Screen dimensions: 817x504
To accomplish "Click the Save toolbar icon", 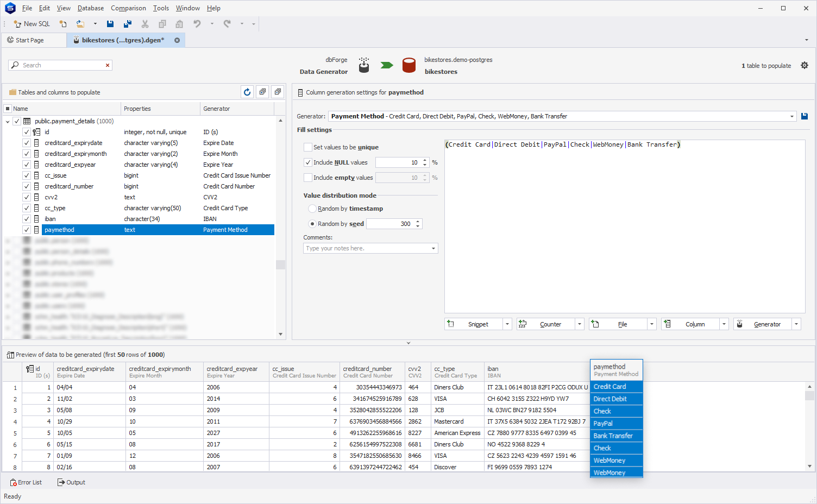I will point(110,24).
